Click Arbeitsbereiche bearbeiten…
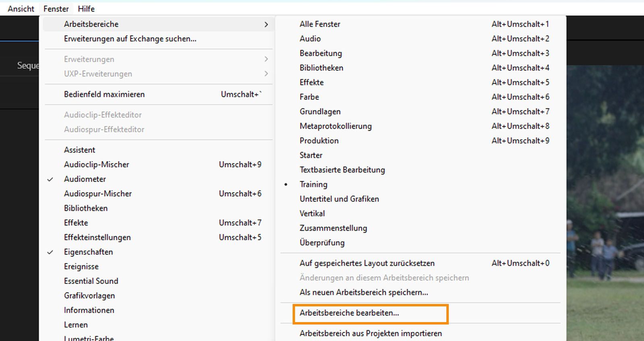The height and width of the screenshot is (341, 644). tap(349, 313)
